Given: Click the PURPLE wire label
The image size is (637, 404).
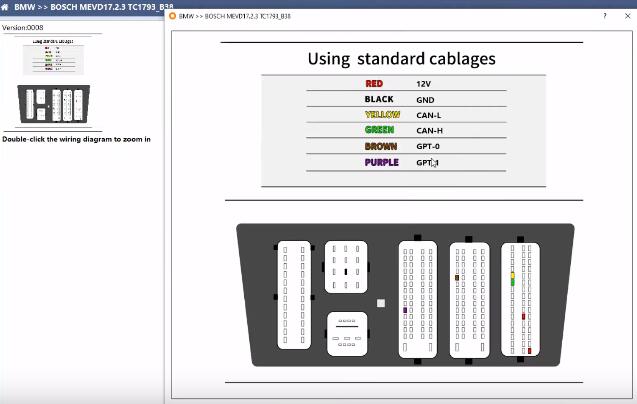Looking at the screenshot, I should (381, 163).
